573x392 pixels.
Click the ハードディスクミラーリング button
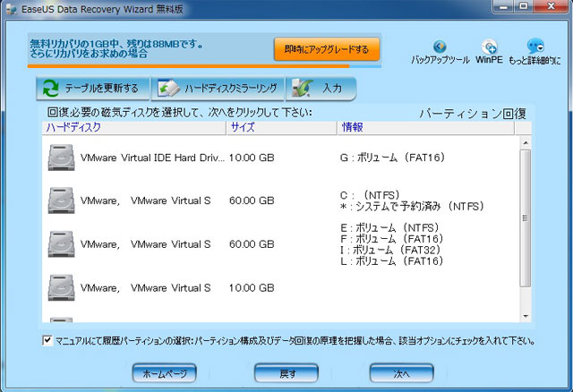pos(218,89)
